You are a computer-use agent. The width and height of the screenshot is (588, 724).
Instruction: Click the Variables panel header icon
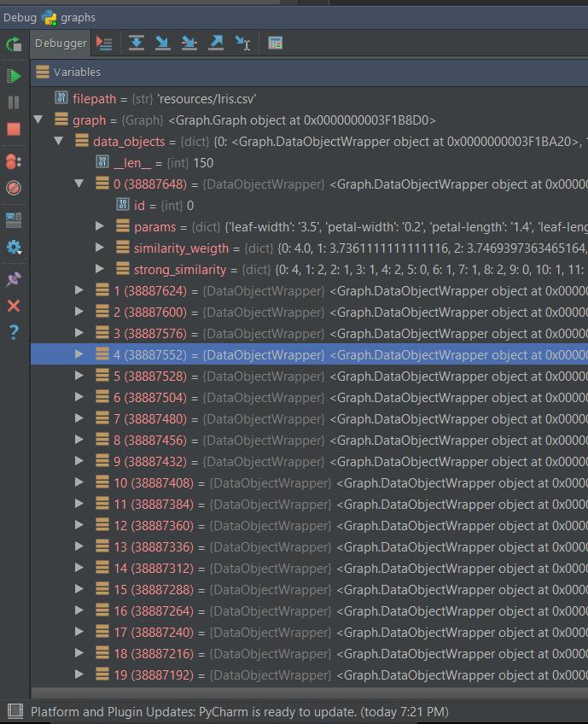(43, 72)
